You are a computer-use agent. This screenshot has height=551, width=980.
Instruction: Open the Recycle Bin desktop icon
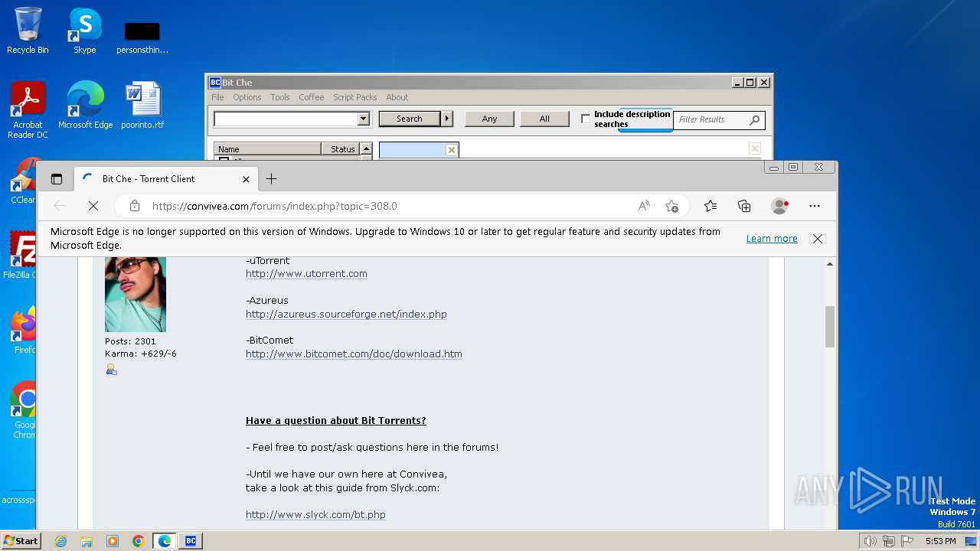coord(28,31)
